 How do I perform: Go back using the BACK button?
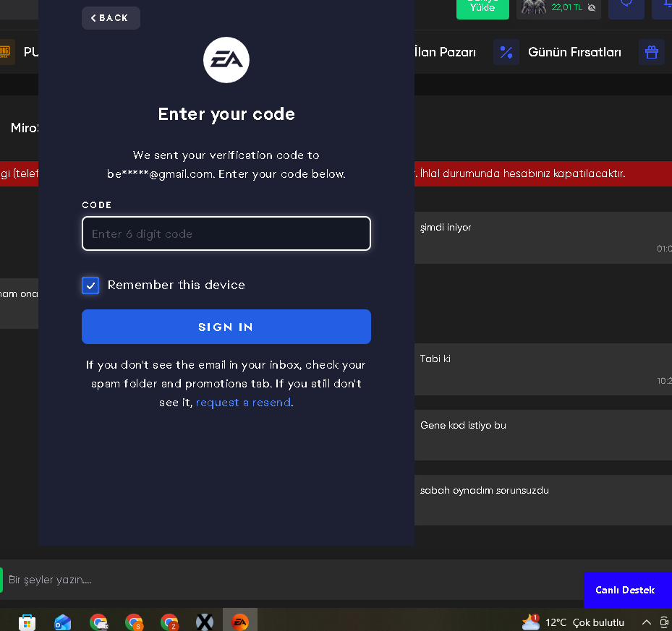111,18
